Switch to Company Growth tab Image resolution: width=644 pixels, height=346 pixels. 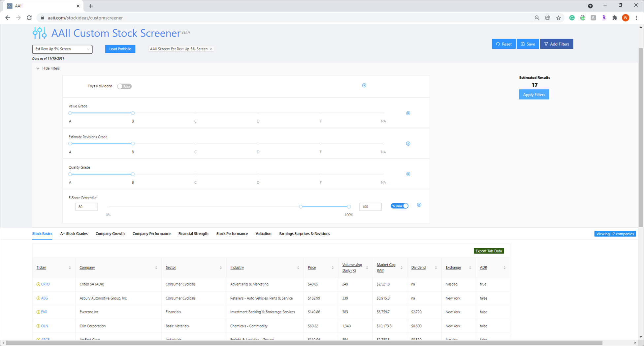110,234
